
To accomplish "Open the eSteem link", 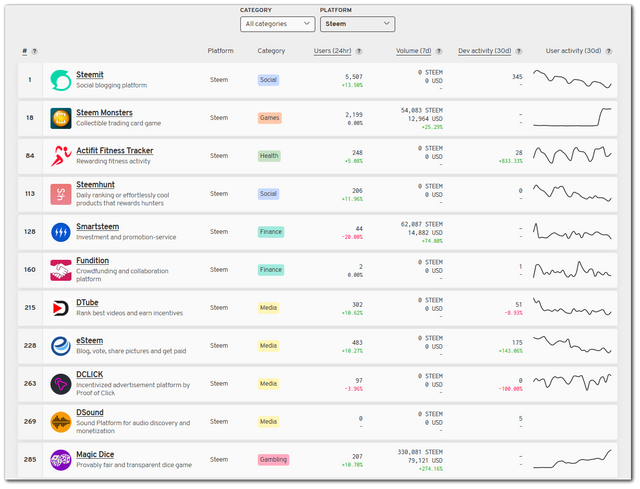I will [90, 340].
